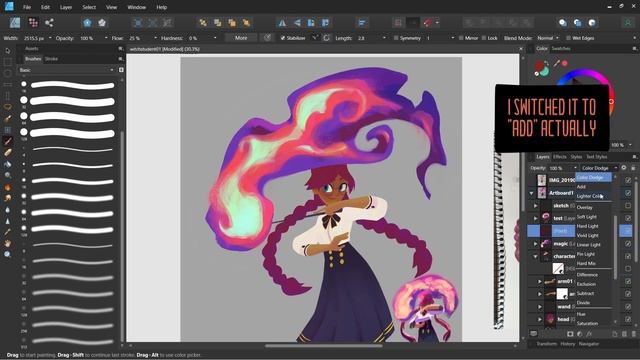
Task: Toggle the Stabilizer checkbox
Action: pos(282,38)
